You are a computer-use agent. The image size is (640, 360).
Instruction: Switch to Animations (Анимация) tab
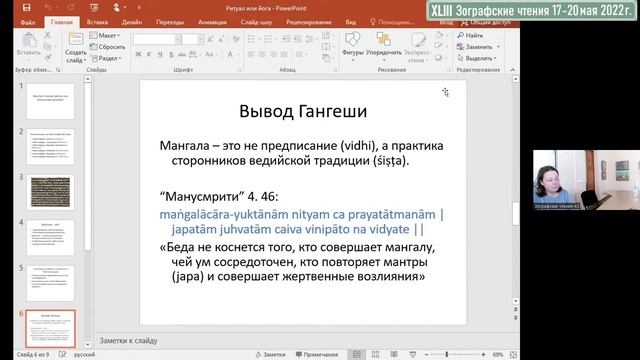[x=212, y=22]
